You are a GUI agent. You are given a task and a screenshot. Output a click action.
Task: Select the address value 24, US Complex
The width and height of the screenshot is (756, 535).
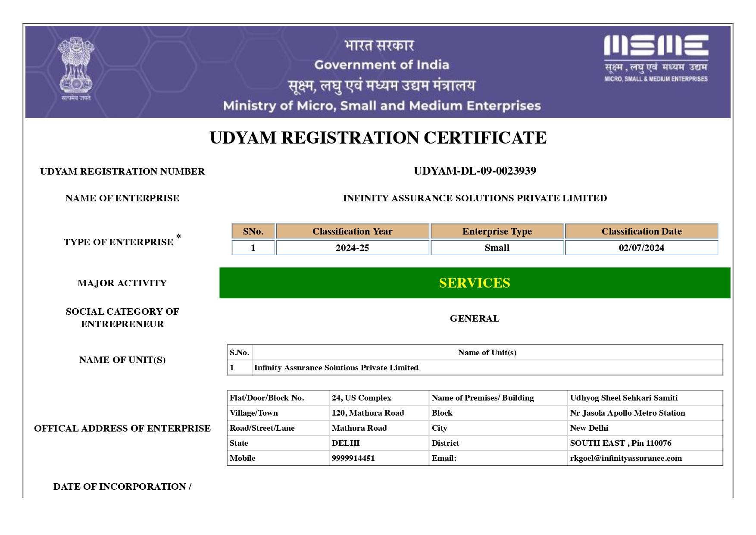click(362, 398)
